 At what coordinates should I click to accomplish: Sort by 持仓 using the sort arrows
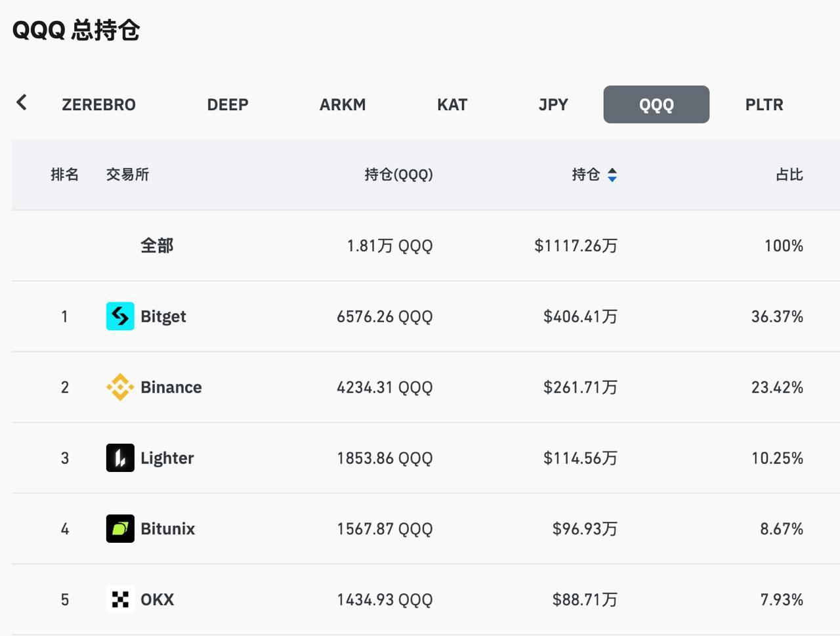click(x=612, y=175)
